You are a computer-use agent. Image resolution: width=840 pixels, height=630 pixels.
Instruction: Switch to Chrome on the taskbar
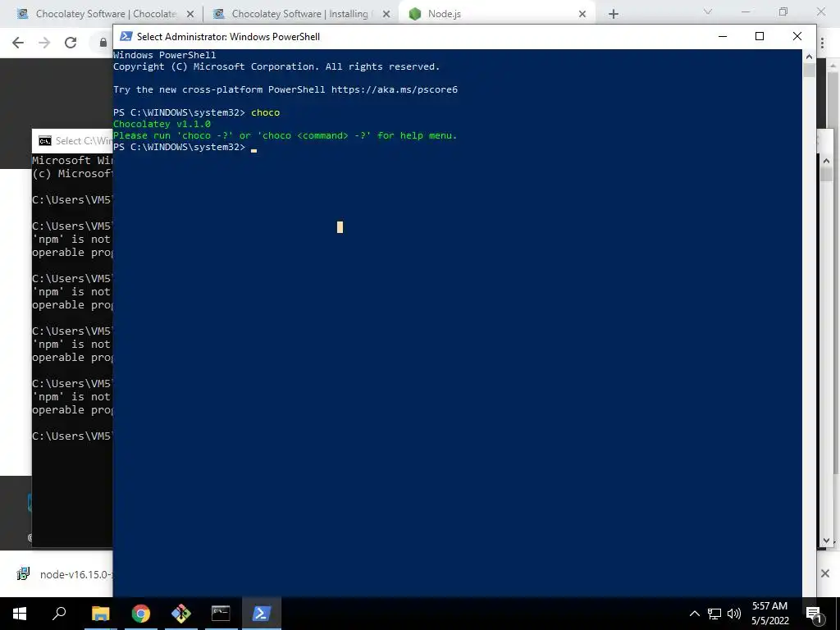[x=141, y=614]
